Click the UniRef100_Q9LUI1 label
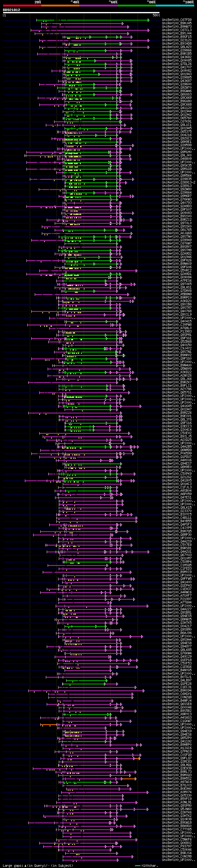This screenshot has width=197, height=868. [177, 125]
